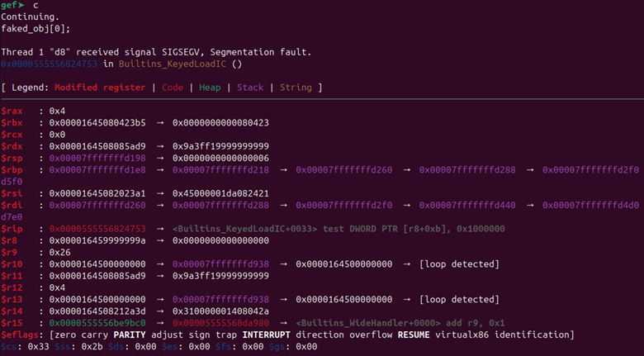The image size is (644, 356).
Task: Click 'String' in the legend
Action: (x=296, y=88)
